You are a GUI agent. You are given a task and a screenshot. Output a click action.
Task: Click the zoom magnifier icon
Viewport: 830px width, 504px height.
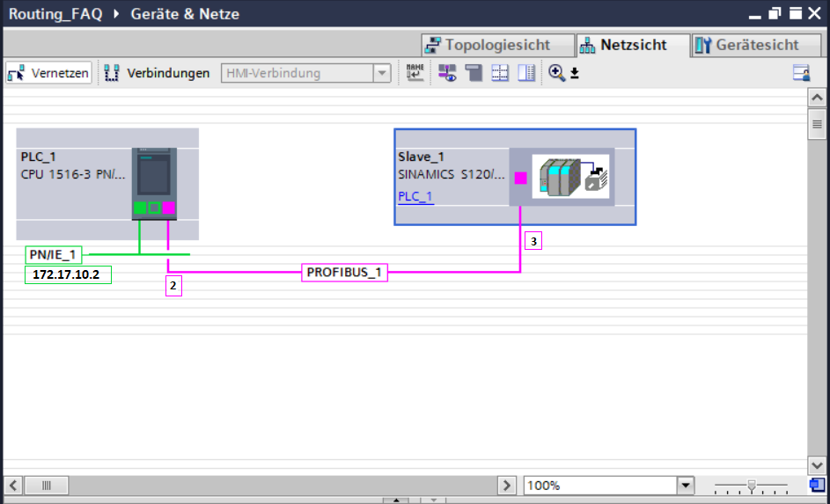tap(556, 72)
